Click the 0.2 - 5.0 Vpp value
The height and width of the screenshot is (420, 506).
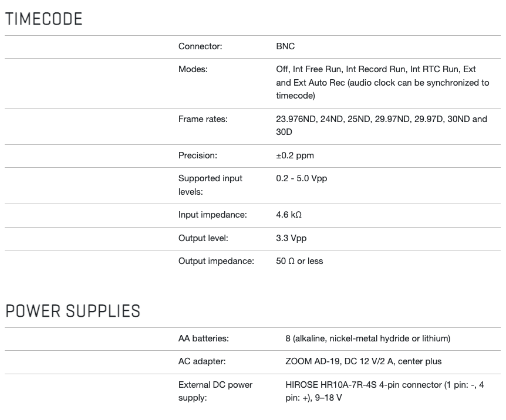click(301, 178)
